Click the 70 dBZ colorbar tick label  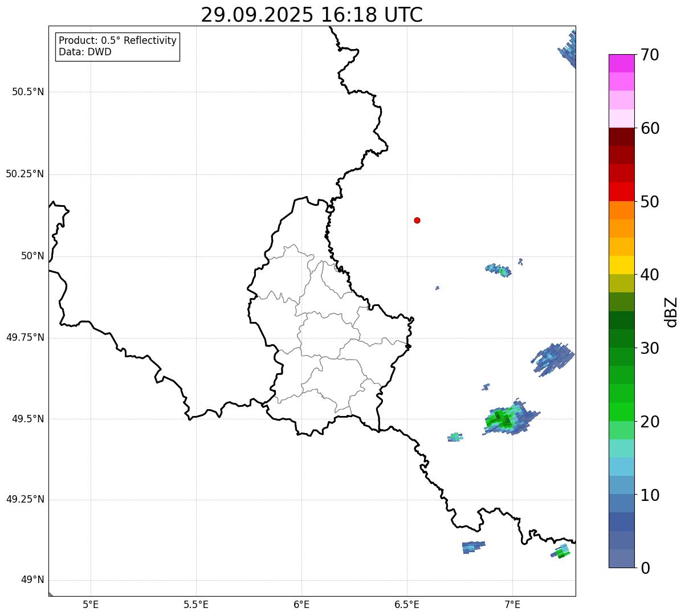[x=650, y=55]
